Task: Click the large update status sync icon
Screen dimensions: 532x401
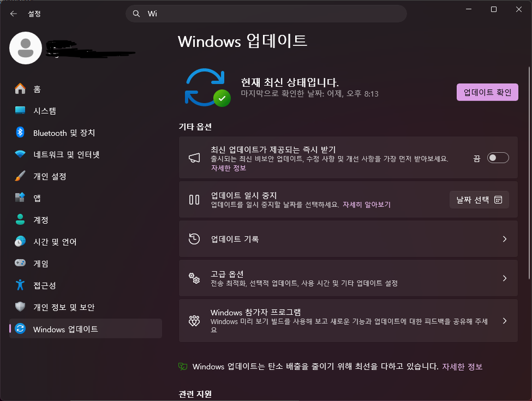Action: (207, 87)
